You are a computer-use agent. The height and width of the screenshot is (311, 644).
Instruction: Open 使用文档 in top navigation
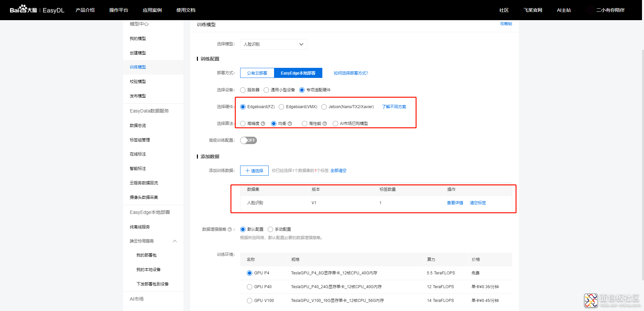(x=186, y=10)
